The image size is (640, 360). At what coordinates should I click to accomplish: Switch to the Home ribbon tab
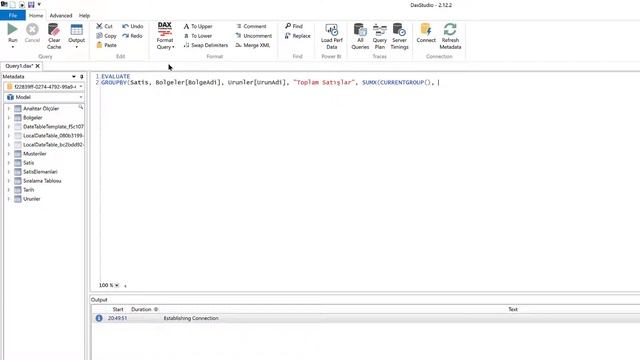[x=36, y=16]
